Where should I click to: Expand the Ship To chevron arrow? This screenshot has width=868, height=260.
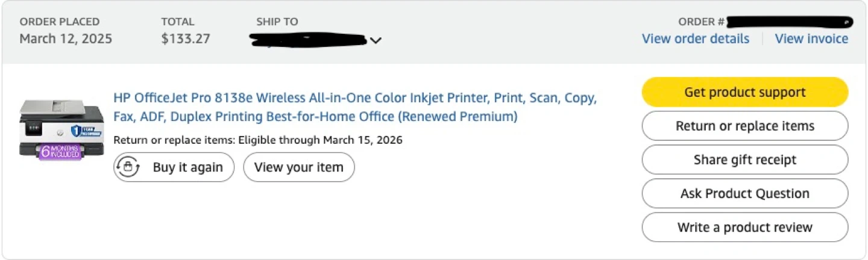pos(376,41)
